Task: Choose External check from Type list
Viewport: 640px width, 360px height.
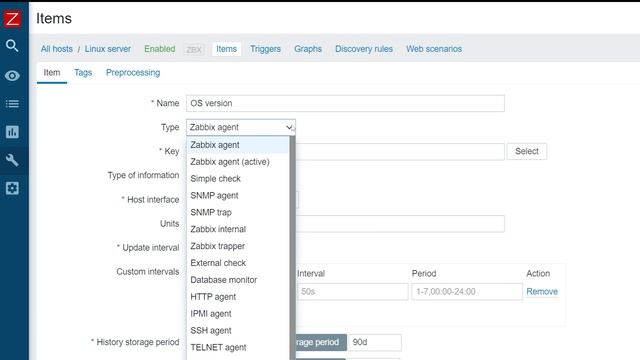Action: click(238, 263)
